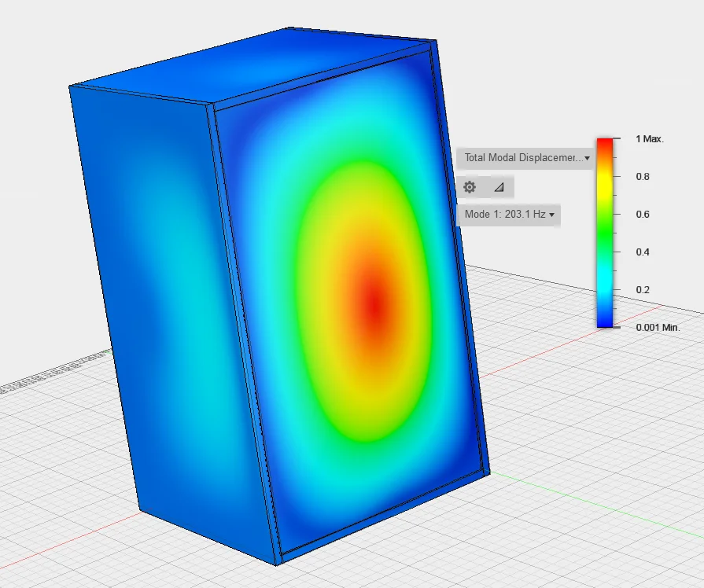This screenshot has width=704, height=588.
Task: Click the 0.4 legend tick value
Action: 643,252
